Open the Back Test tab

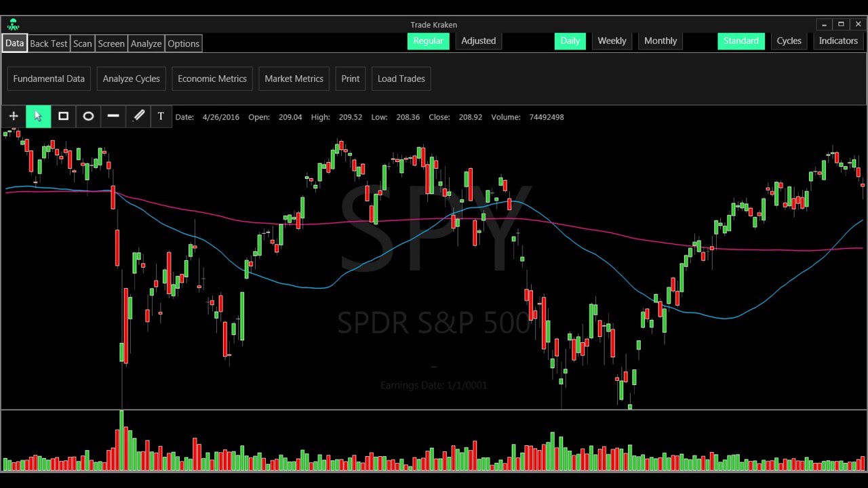point(49,43)
